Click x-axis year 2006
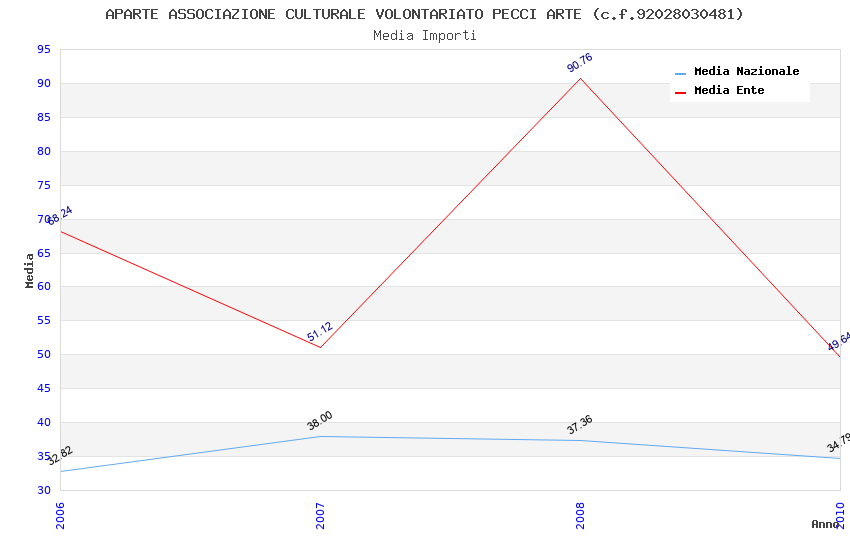 60,515
